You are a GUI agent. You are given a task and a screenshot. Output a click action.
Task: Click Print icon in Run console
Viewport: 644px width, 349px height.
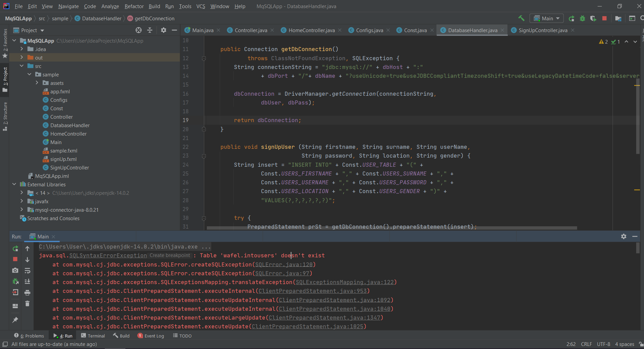tap(27, 293)
